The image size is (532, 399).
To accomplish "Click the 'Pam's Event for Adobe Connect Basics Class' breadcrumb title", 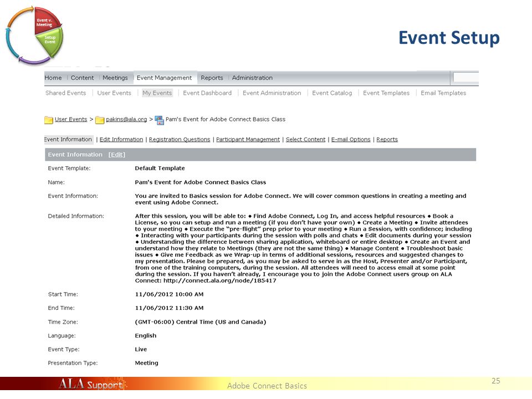I will pyautogui.click(x=226, y=119).
